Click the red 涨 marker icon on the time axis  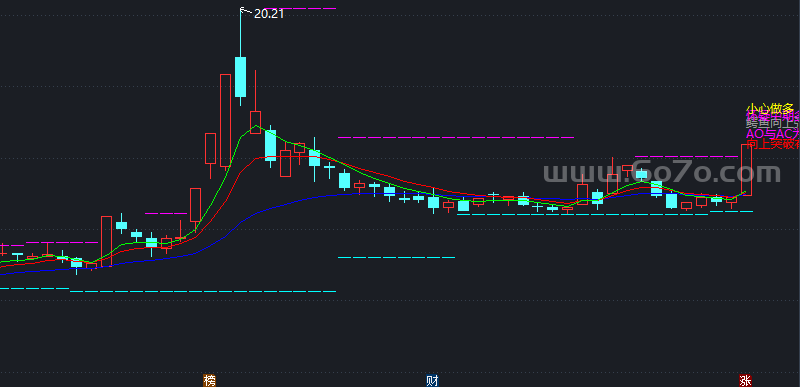coord(745,380)
